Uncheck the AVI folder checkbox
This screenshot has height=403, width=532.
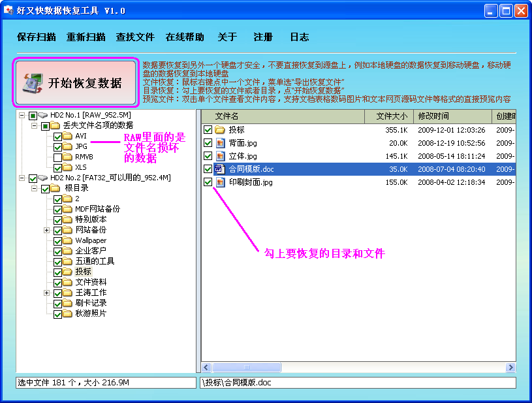57,137
